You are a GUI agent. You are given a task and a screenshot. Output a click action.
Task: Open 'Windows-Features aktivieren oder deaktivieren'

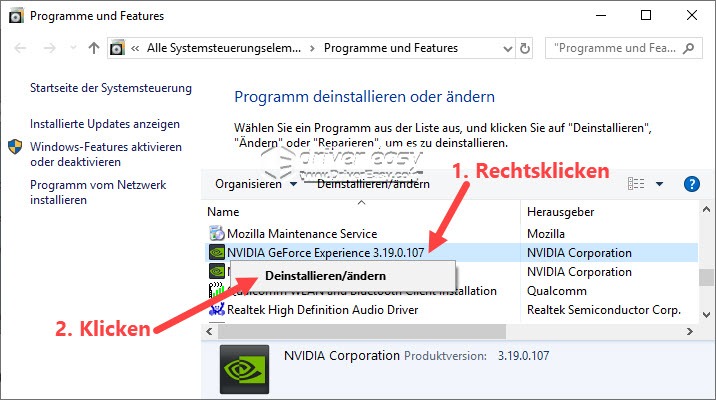tap(106, 154)
